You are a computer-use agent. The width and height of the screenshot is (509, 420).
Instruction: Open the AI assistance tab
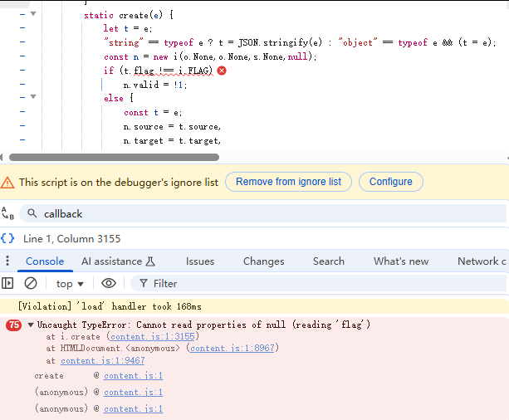coord(118,261)
